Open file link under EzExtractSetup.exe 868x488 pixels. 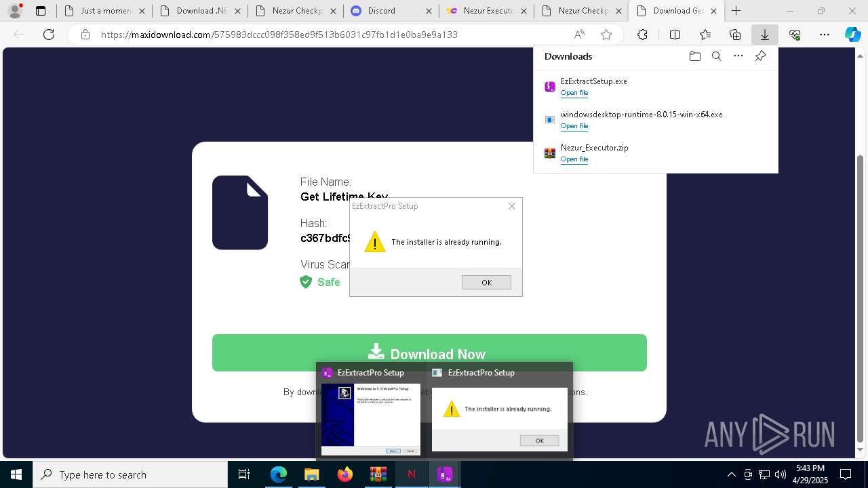(x=574, y=93)
